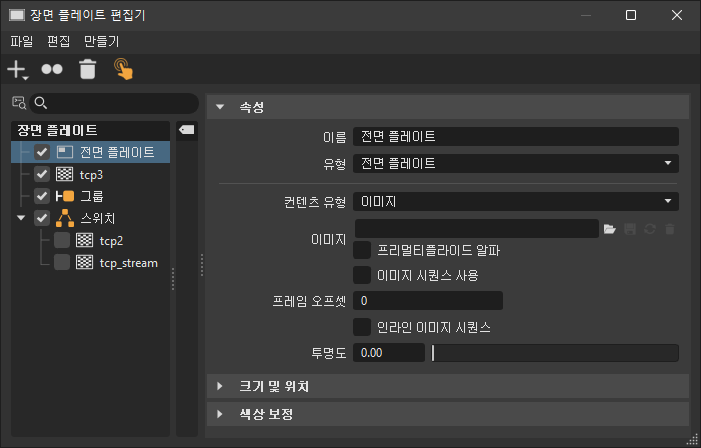Click the 이름 text field
Screen dimensions: 701x448
click(x=516, y=136)
